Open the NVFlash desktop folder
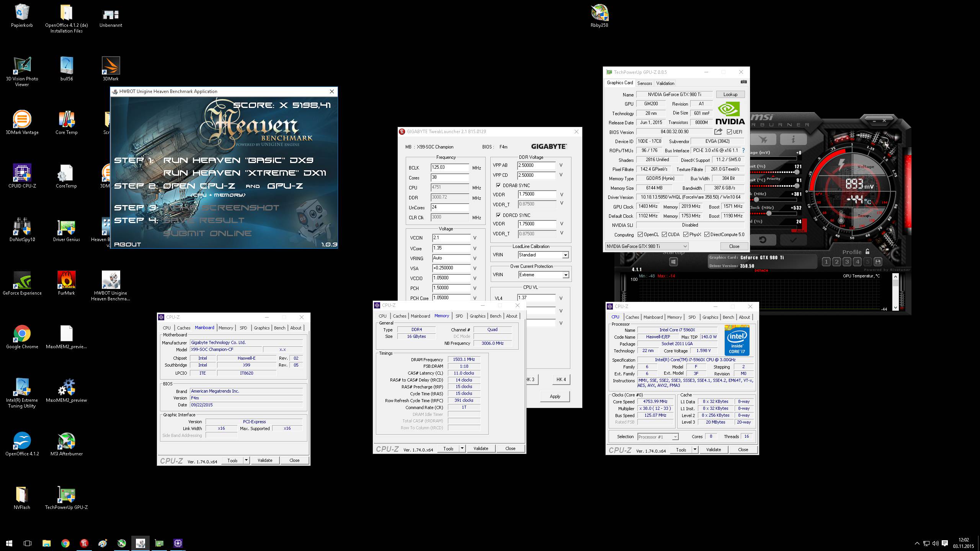Image resolution: width=980 pixels, height=551 pixels. [22, 498]
